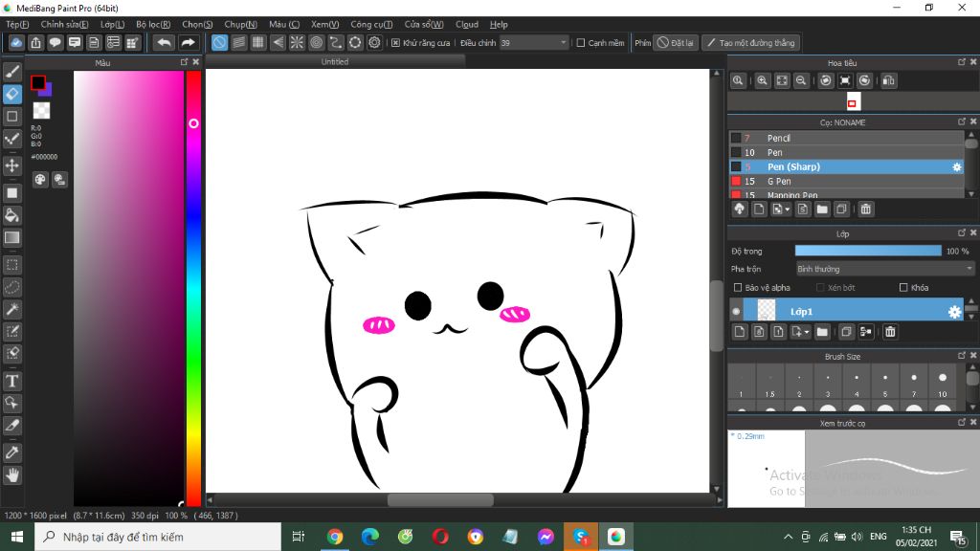The height and width of the screenshot is (551, 980).
Task: Switch to the Untitled canvas tab
Action: click(x=335, y=62)
